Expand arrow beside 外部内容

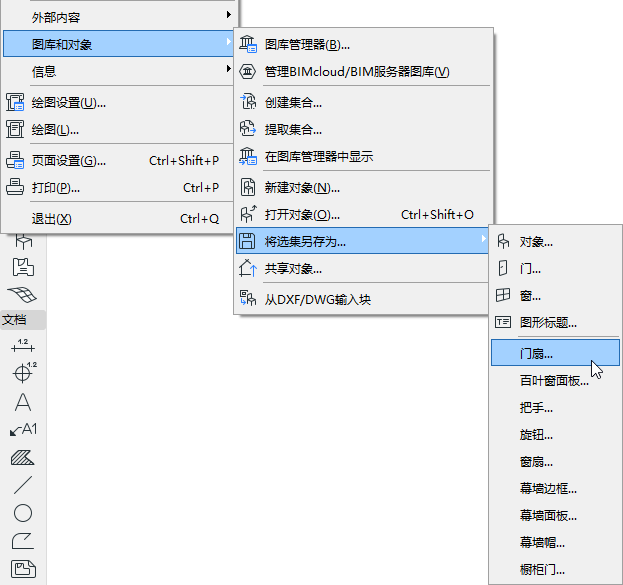tap(228, 14)
